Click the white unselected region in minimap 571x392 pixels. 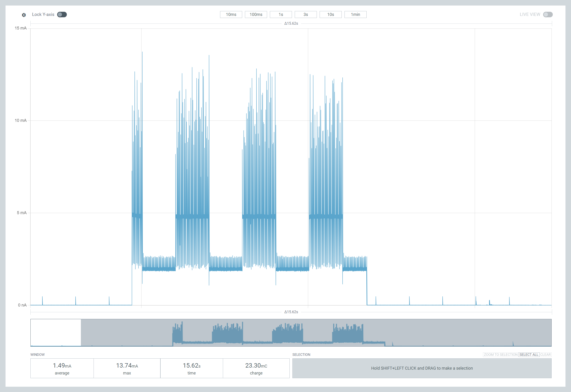click(x=56, y=332)
